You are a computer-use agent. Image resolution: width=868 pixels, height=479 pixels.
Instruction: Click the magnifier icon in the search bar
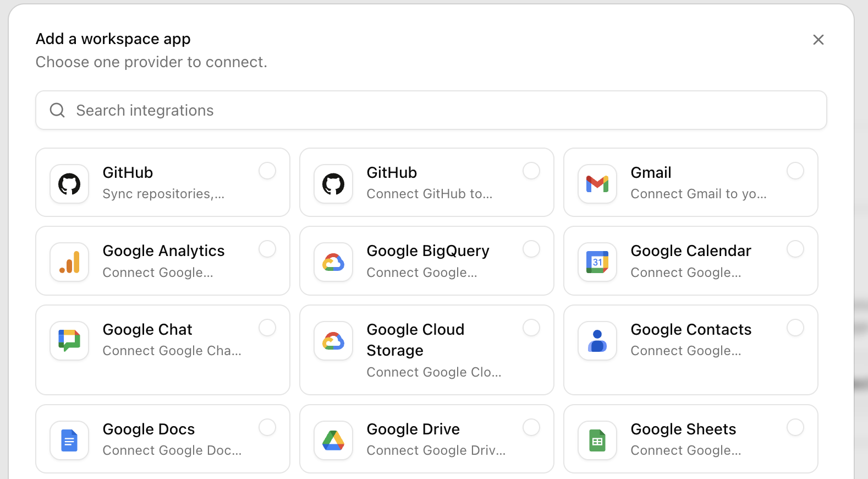[x=57, y=110]
